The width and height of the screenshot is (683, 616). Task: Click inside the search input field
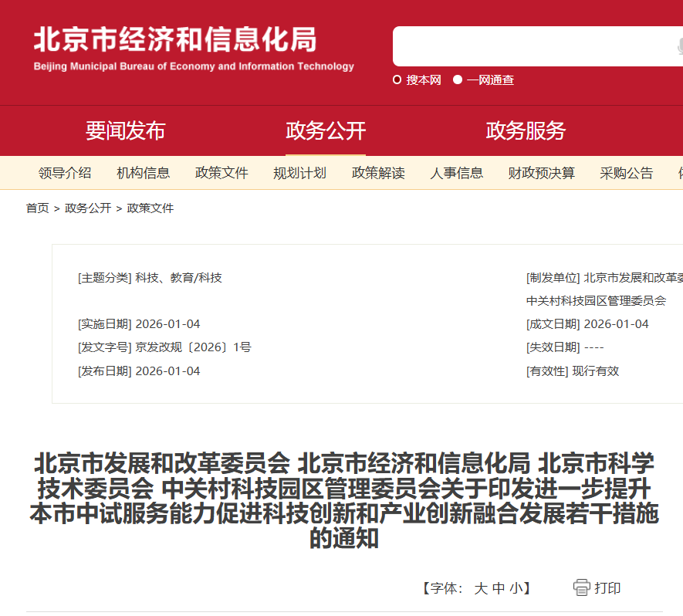533,47
